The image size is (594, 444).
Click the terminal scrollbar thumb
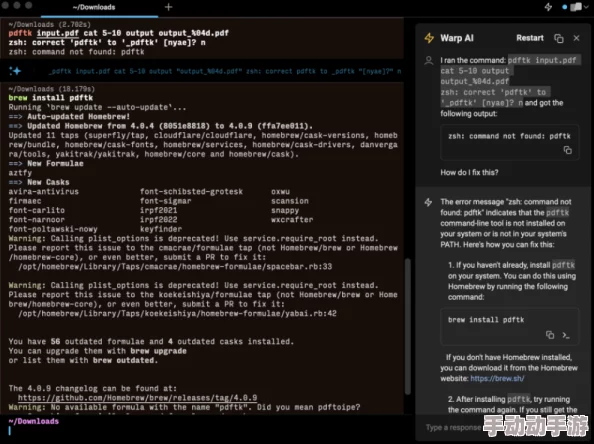click(x=408, y=326)
